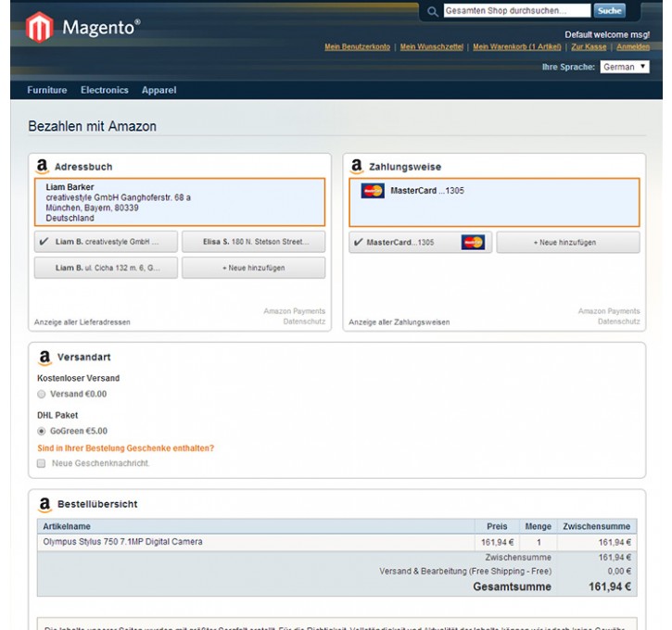This screenshot has height=630, width=672.
Task: Click the Magento logo icon
Action: [40, 27]
